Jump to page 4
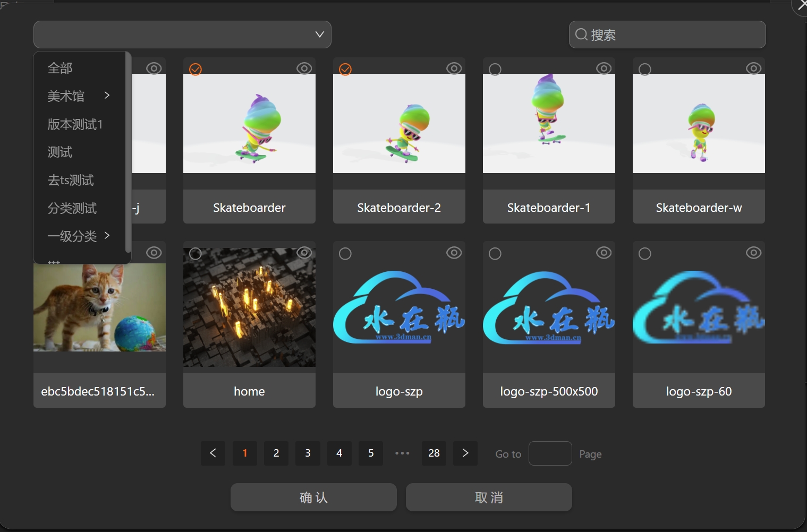This screenshot has width=807, height=532. point(339,453)
